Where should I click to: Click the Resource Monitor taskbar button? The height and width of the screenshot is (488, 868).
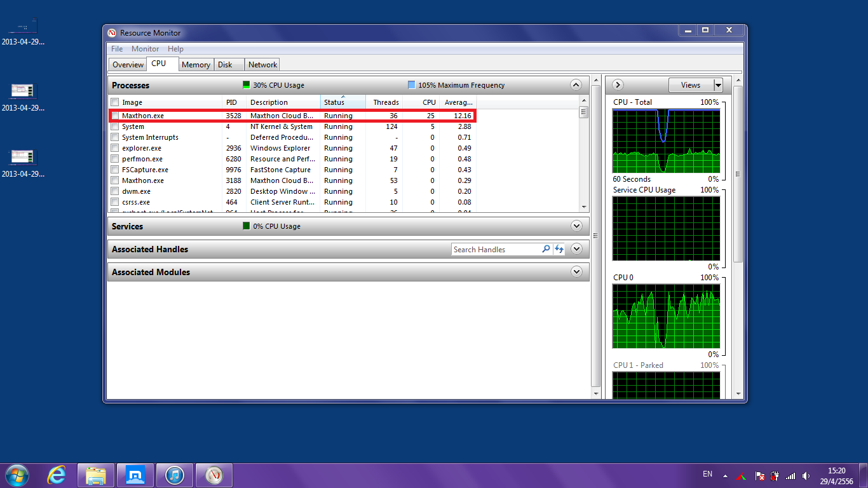(214, 475)
